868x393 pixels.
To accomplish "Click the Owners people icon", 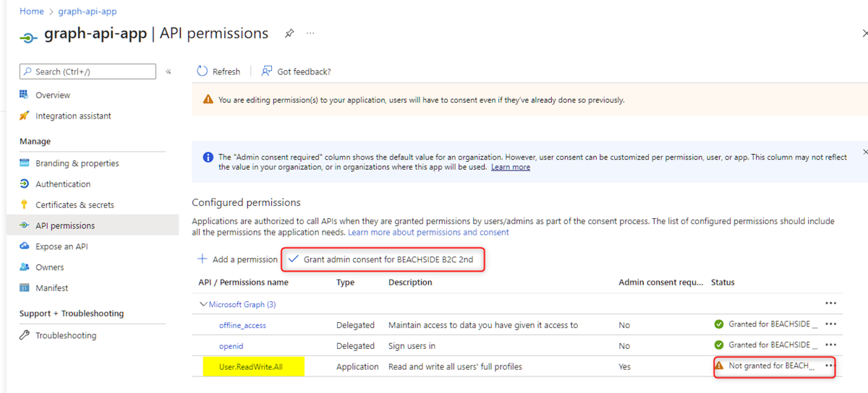I will point(24,267).
